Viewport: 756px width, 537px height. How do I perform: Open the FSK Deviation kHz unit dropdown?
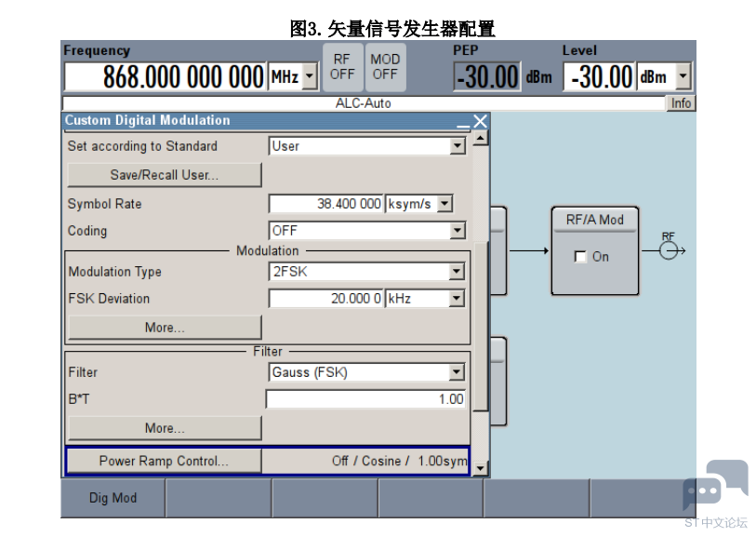[456, 299]
